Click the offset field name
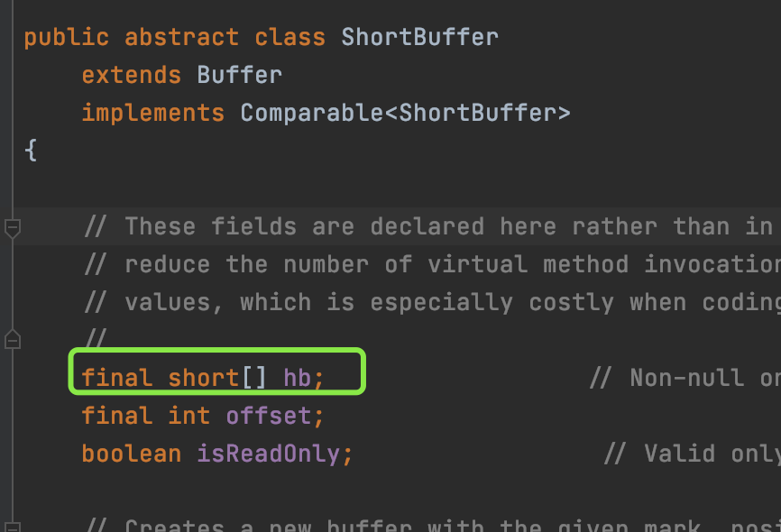This screenshot has width=781, height=532. tap(269, 416)
